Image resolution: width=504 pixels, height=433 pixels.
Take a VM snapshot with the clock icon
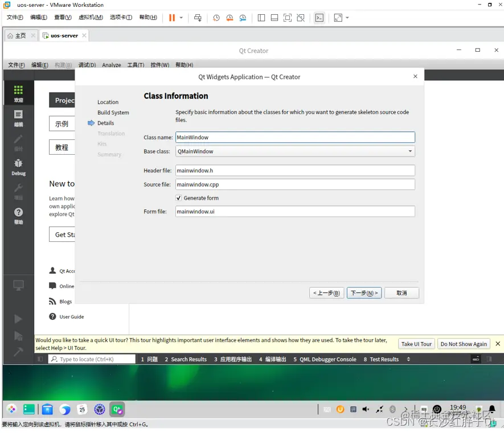(216, 18)
